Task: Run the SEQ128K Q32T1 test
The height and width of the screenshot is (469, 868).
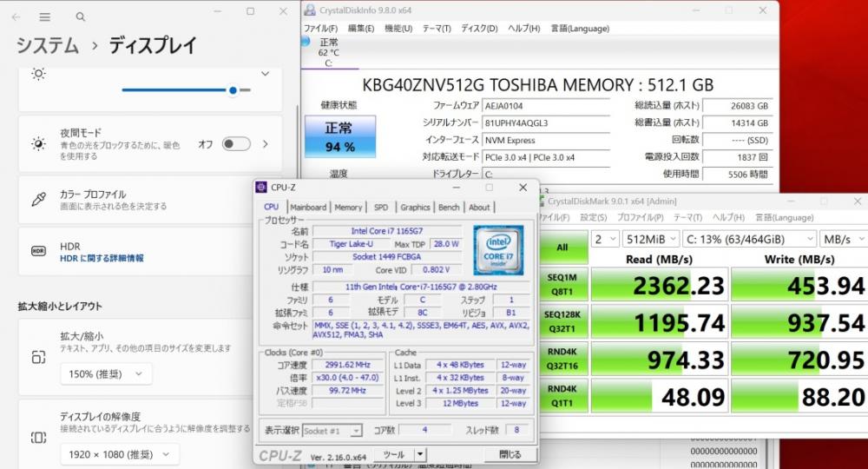Action: (562, 321)
